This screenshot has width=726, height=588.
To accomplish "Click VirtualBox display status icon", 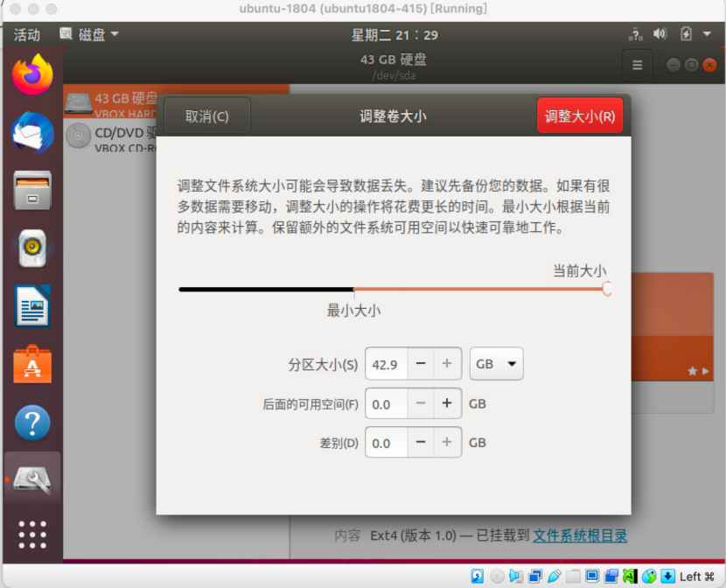I will click(591, 576).
